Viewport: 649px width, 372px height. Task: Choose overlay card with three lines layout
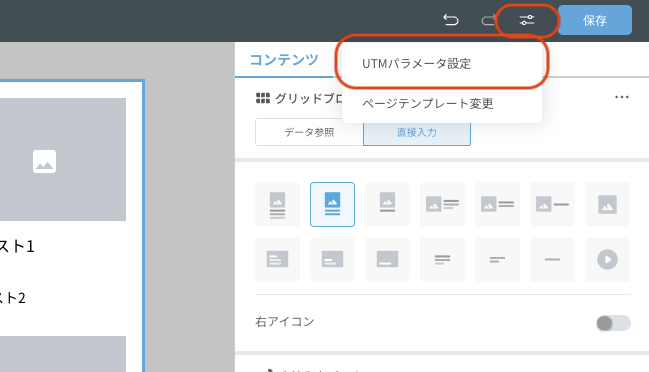[x=277, y=259]
